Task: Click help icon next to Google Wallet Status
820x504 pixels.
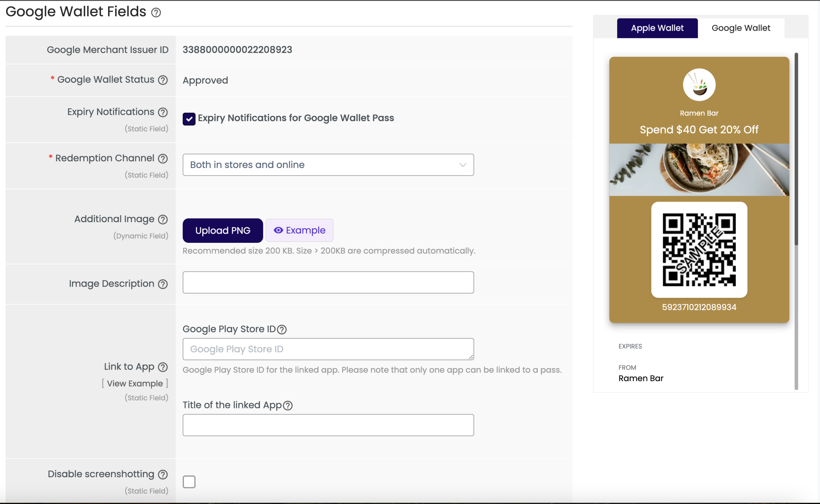Action: point(163,80)
